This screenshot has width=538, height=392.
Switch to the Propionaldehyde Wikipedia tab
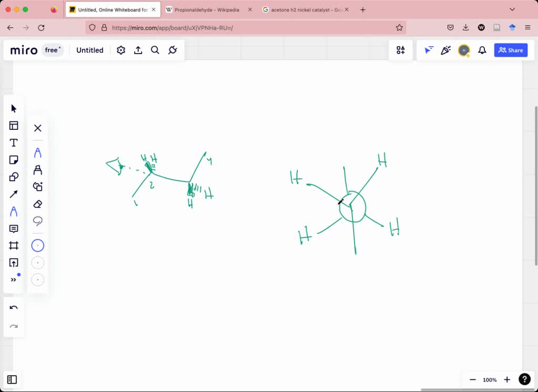(x=204, y=9)
